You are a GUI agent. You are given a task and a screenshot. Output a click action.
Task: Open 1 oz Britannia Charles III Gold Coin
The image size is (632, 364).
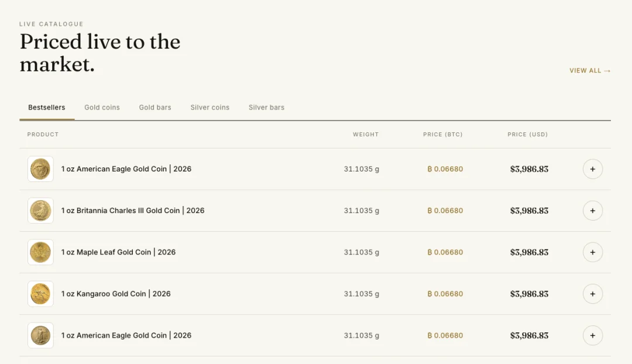(x=133, y=211)
